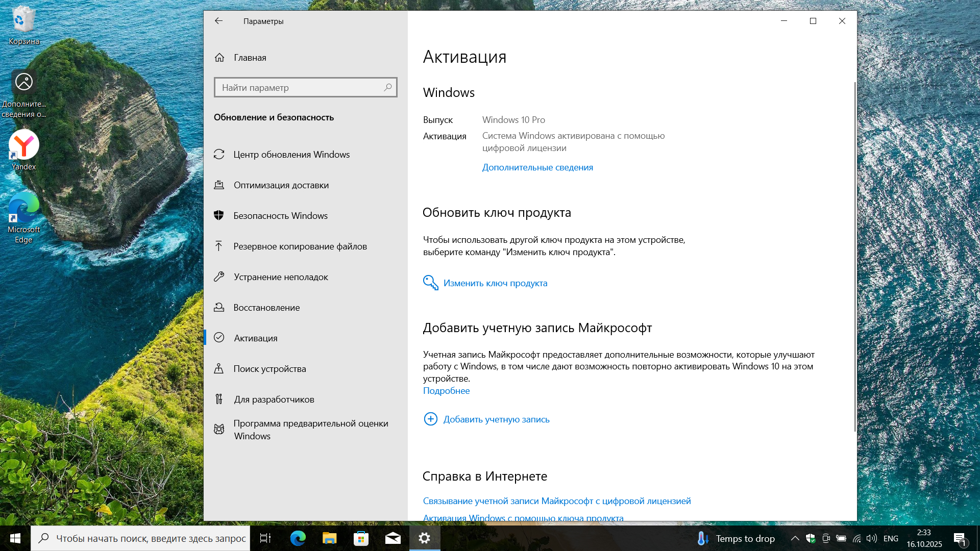The height and width of the screenshot is (551, 980).
Task: Open Для разработчиков section
Action: (x=274, y=399)
